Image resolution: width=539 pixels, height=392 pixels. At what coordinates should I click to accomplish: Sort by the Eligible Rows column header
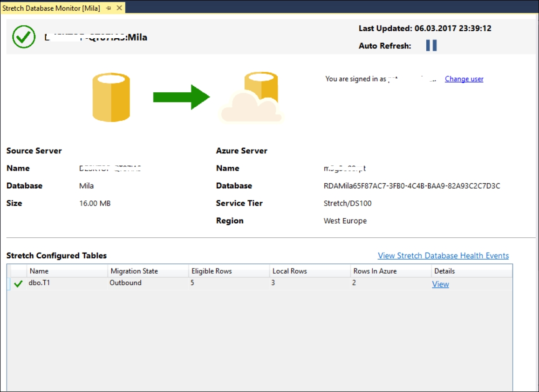(x=229, y=271)
